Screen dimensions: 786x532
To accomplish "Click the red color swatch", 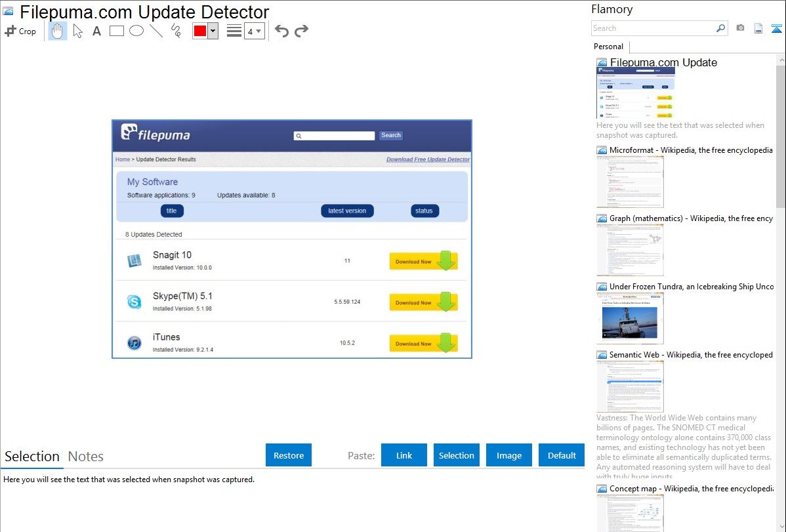I will pyautogui.click(x=200, y=31).
